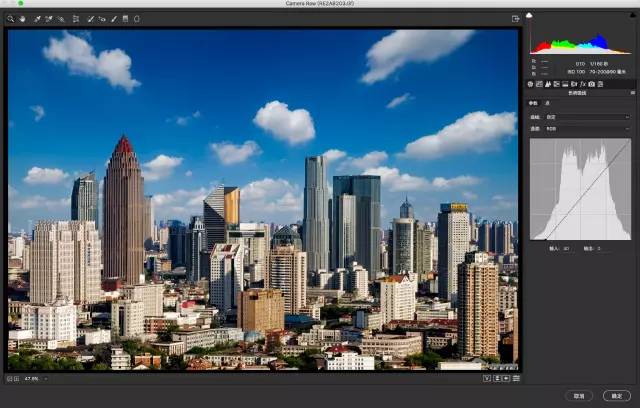Select the Crop tool
The height and width of the screenshot is (408, 640).
pyautogui.click(x=75, y=18)
